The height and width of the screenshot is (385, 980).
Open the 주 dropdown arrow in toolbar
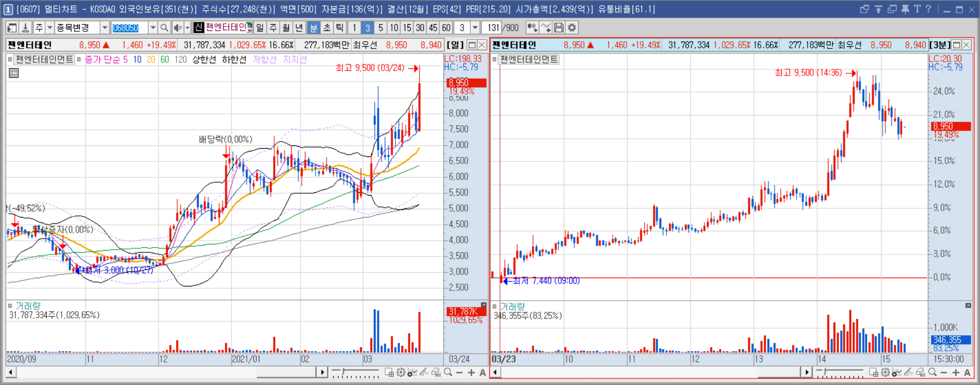(x=50, y=28)
